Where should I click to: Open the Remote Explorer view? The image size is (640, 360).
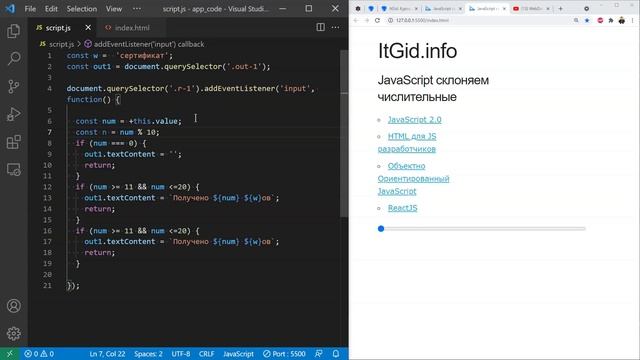click(13, 169)
